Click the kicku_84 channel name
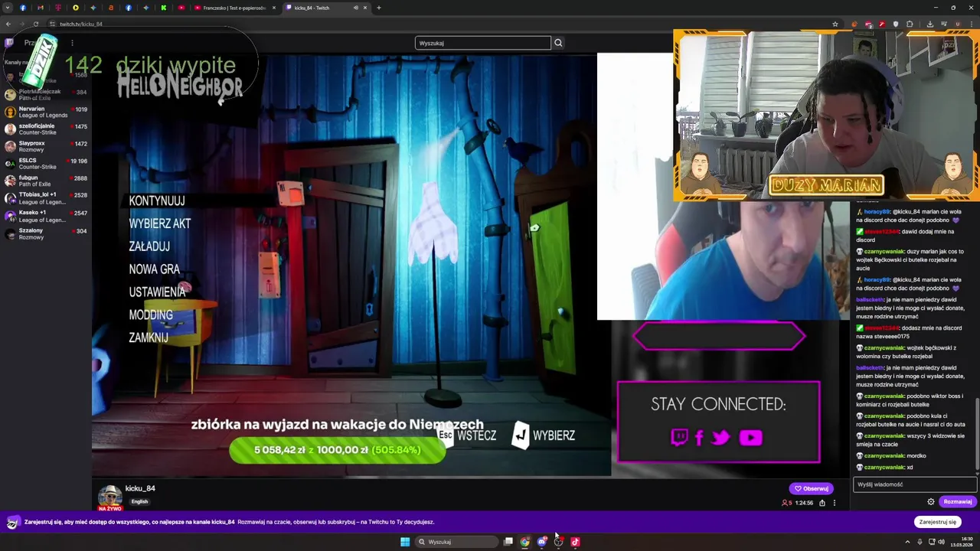The width and height of the screenshot is (980, 551). [x=140, y=488]
